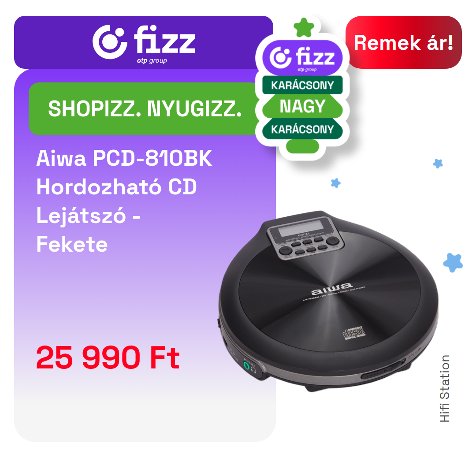Click the Remek ár! red badge
This screenshot has width=476, height=476.
click(x=403, y=42)
